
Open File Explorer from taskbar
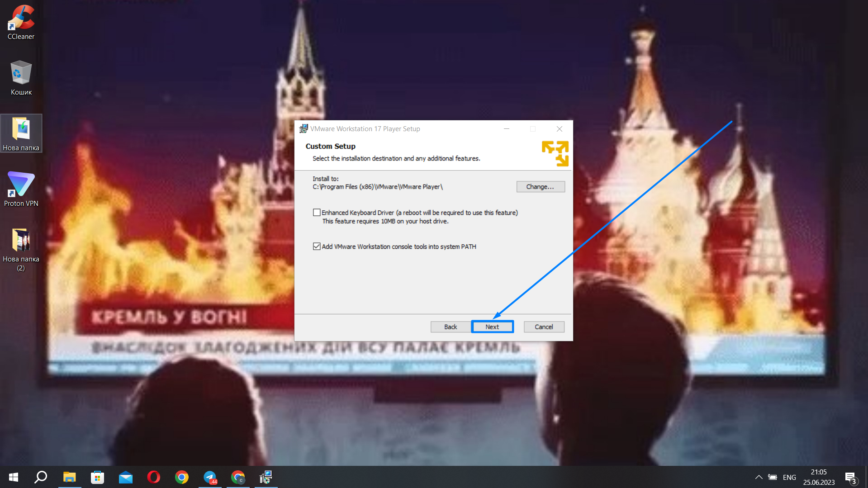tap(69, 477)
